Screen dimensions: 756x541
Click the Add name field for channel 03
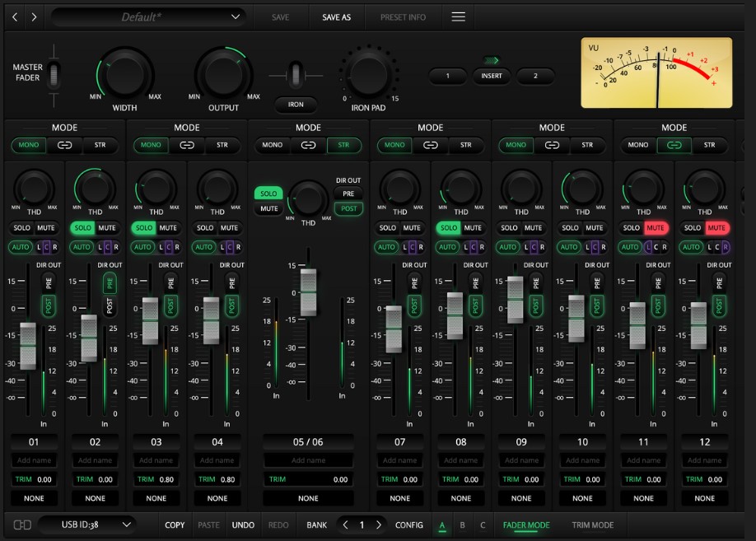tap(156, 460)
